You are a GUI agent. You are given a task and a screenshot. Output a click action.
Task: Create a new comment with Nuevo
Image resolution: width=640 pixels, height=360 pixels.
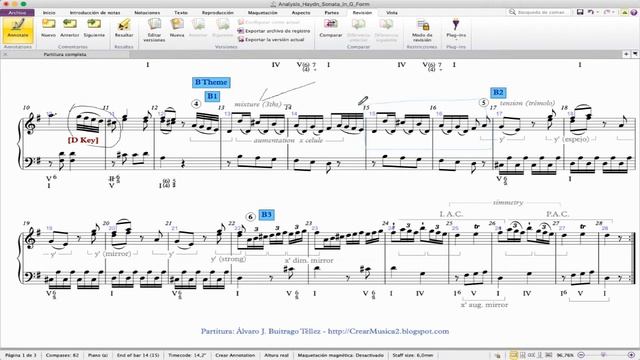(48, 28)
